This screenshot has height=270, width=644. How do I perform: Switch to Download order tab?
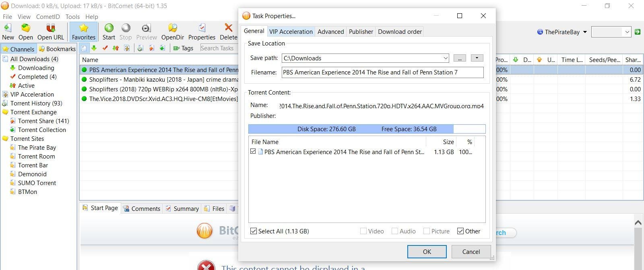pos(400,31)
